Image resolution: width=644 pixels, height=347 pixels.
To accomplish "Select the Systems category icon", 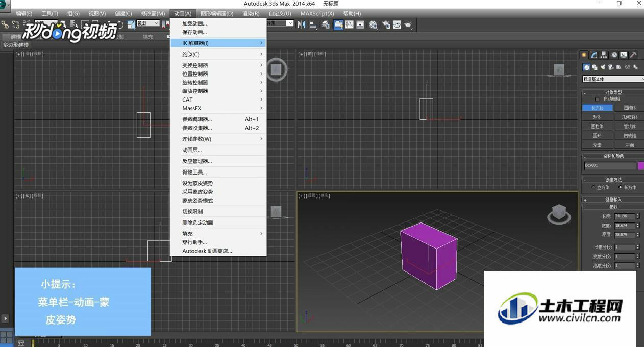I will [x=635, y=67].
